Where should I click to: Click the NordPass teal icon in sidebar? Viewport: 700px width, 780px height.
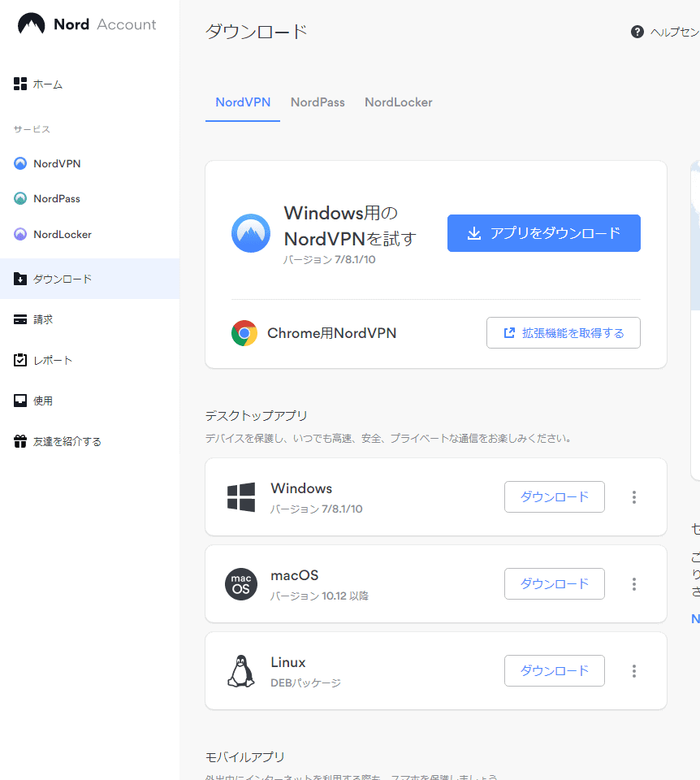(20, 198)
